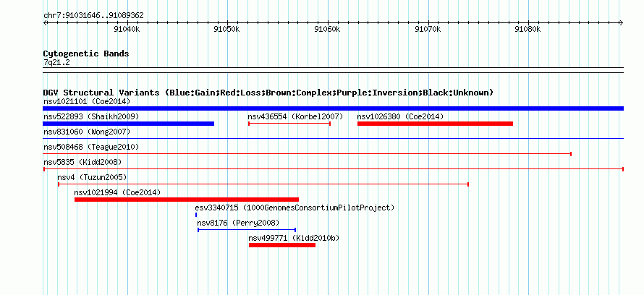
Task: Select the tiny esv3340715 blue marker
Action: click(196, 215)
